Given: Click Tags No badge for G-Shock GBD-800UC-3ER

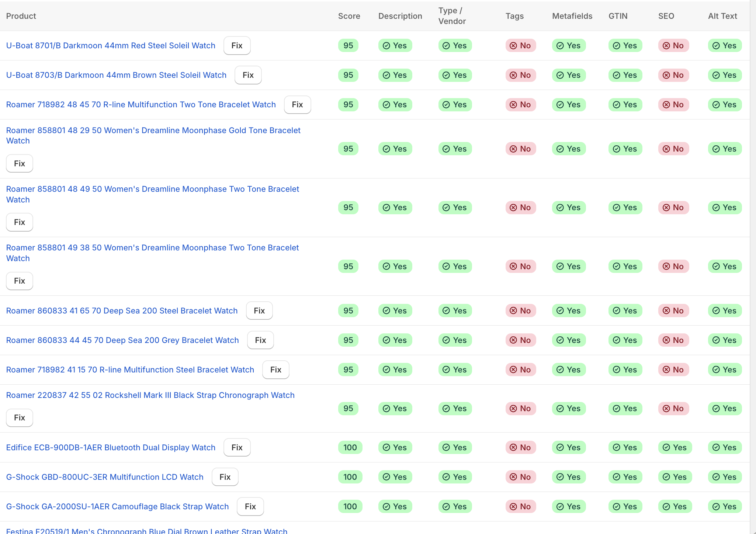Looking at the screenshot, I should [520, 477].
